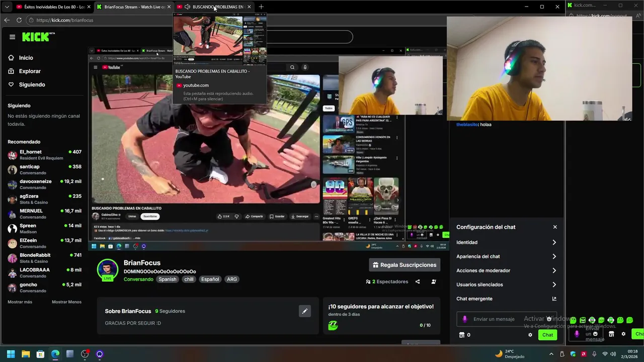The image size is (644, 362).
Task: Click Mostrar más under recommended
Action: [20, 302]
